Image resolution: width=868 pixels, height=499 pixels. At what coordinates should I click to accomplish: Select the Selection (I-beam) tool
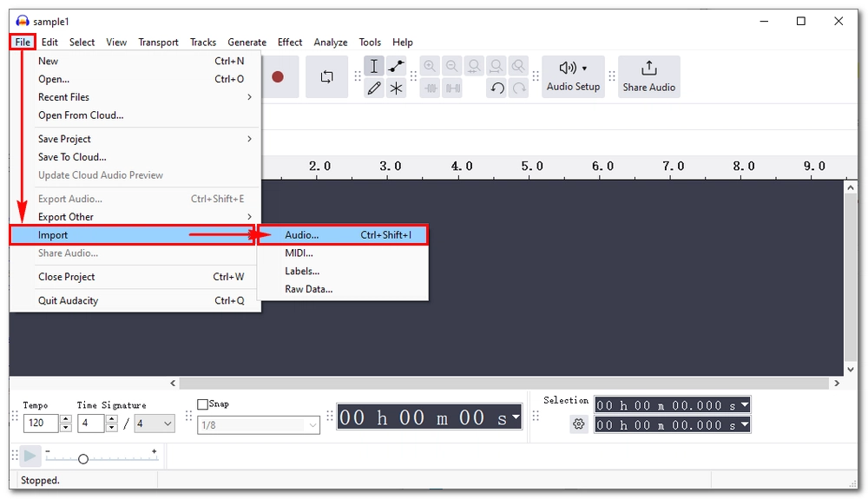[x=374, y=67]
